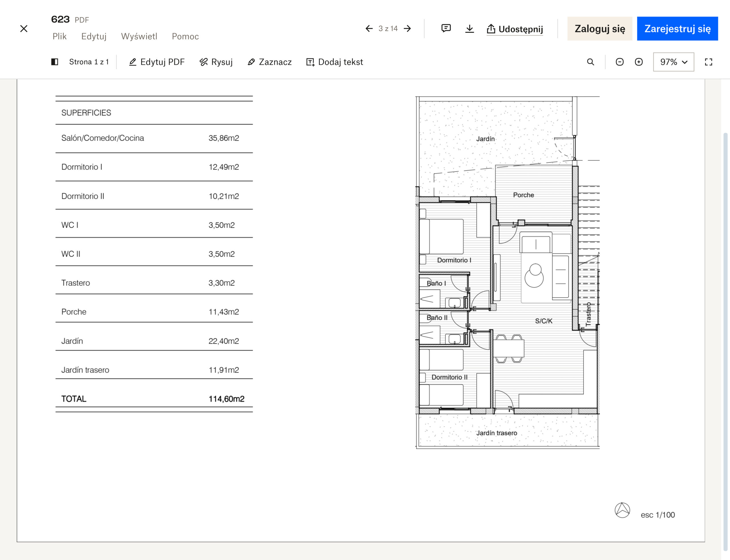Click the '11,91m2' value
Screen dimensions: 730x560
point(224,370)
